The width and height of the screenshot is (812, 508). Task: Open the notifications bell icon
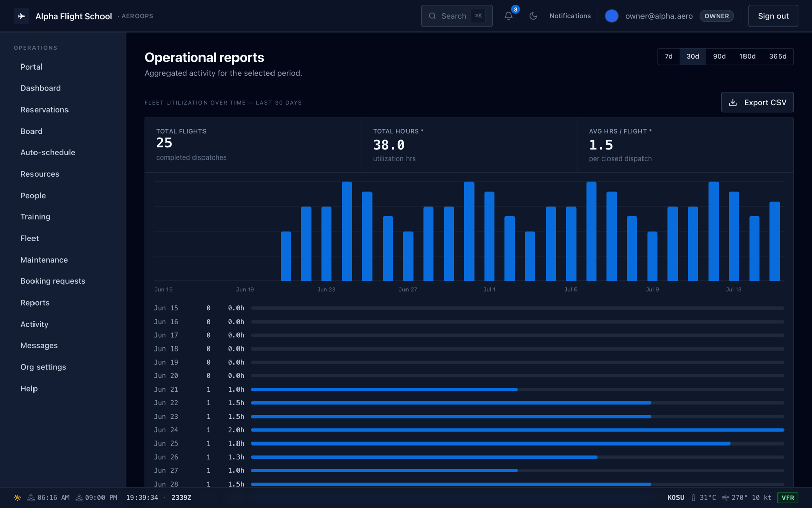tap(509, 16)
